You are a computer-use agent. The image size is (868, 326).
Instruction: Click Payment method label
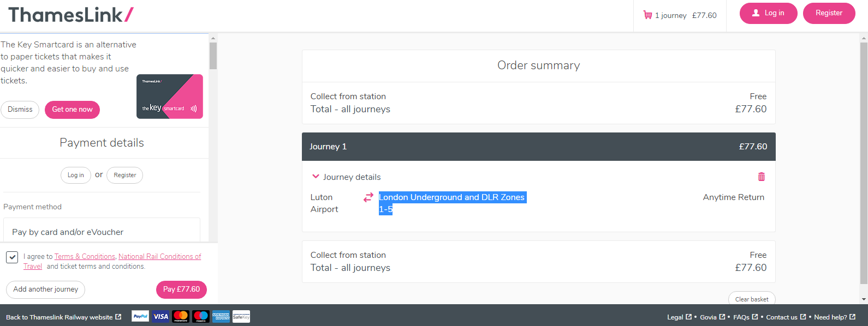[32, 207]
